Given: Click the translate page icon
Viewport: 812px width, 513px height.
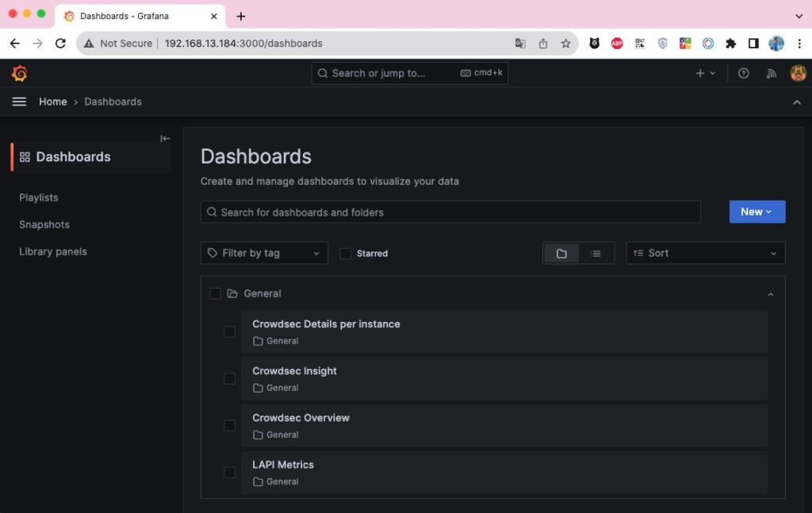Looking at the screenshot, I should pyautogui.click(x=520, y=44).
